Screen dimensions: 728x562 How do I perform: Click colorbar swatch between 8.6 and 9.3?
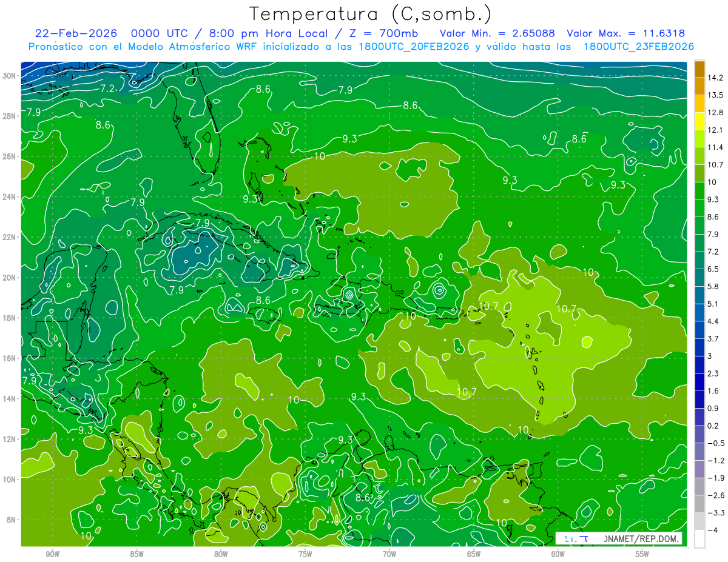click(699, 208)
